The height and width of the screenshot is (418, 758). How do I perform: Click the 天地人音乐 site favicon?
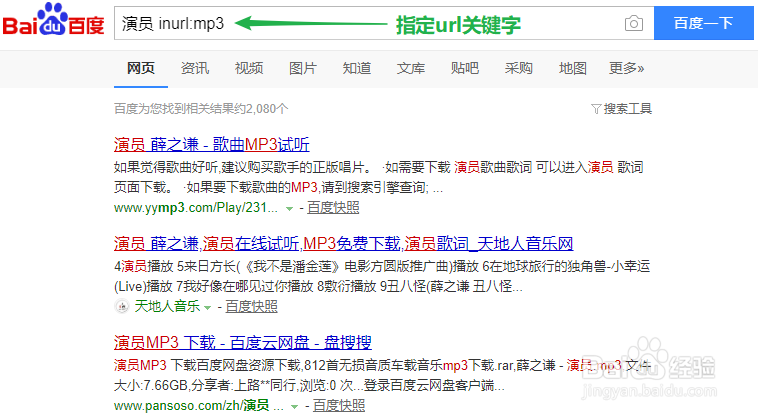point(122,306)
